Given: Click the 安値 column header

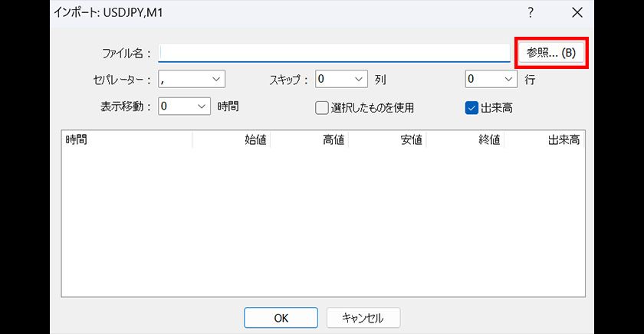Looking at the screenshot, I should [388, 139].
